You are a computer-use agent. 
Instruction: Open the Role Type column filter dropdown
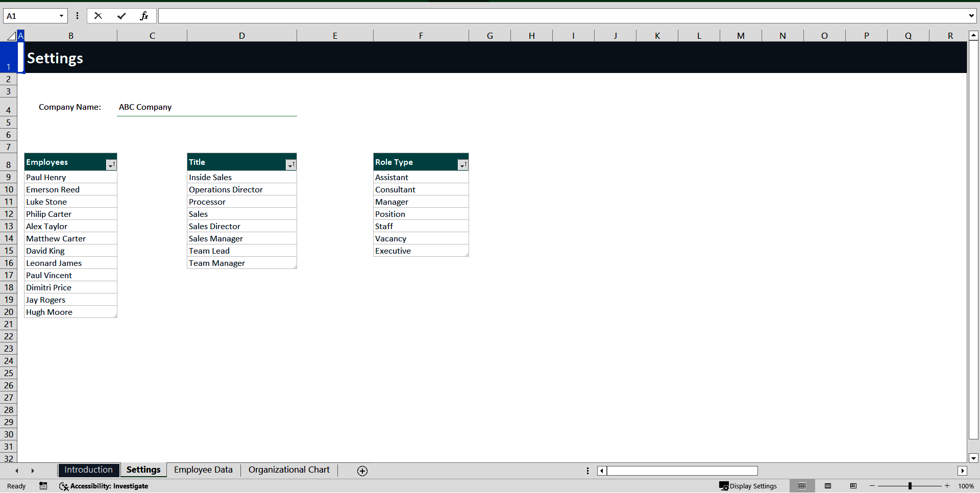[463, 165]
